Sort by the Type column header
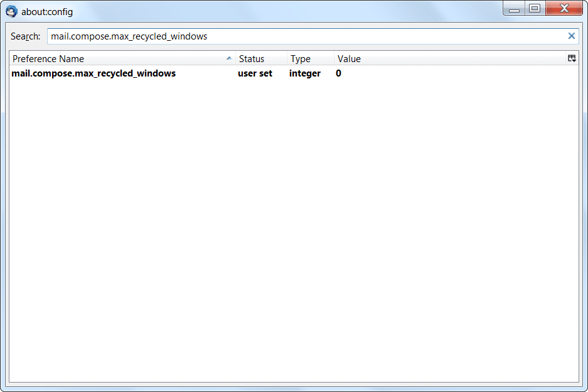This screenshot has height=392, width=588. coord(309,59)
